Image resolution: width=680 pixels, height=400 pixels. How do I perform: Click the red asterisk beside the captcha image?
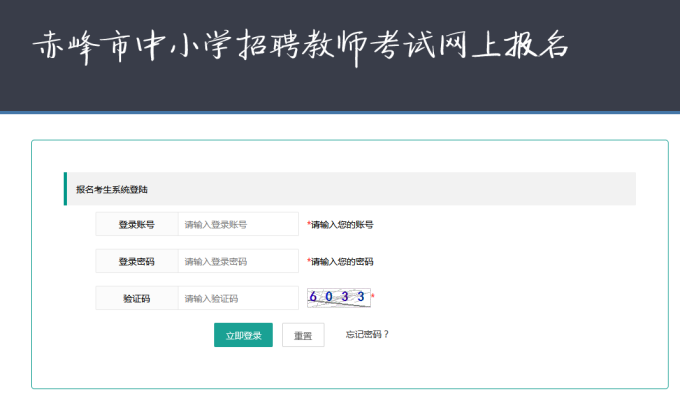pyautogui.click(x=373, y=297)
